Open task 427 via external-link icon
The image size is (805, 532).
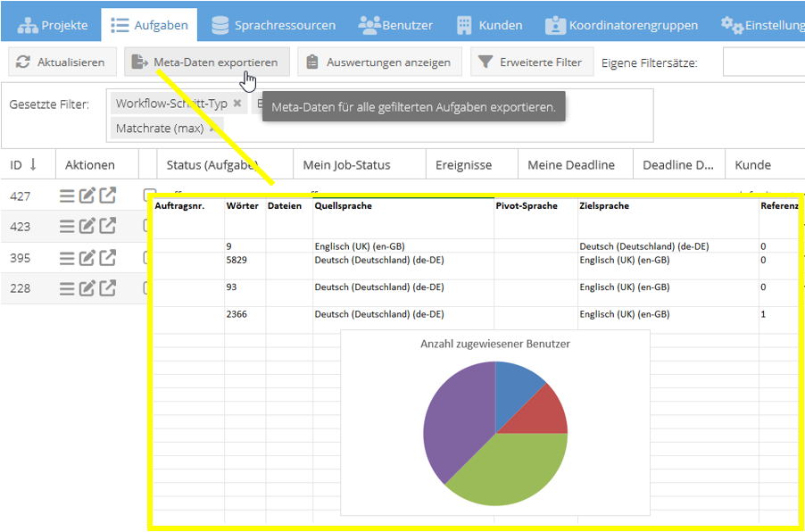(x=108, y=195)
